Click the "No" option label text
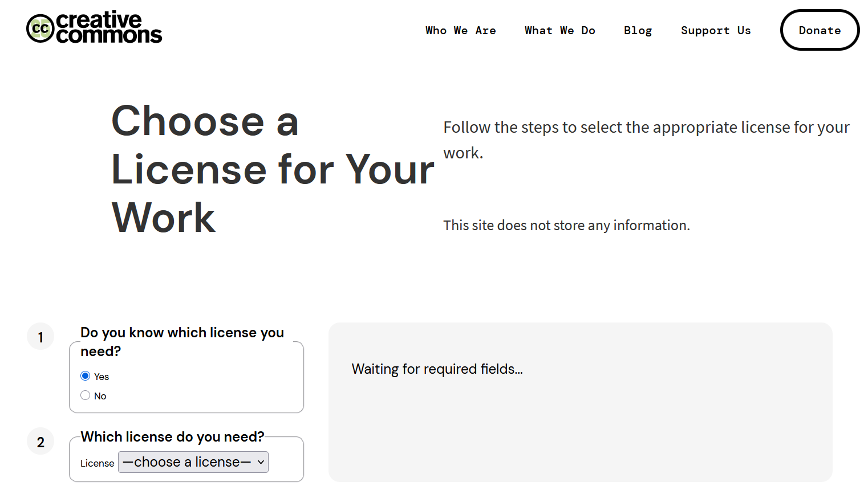This screenshot has width=868, height=486. (100, 396)
